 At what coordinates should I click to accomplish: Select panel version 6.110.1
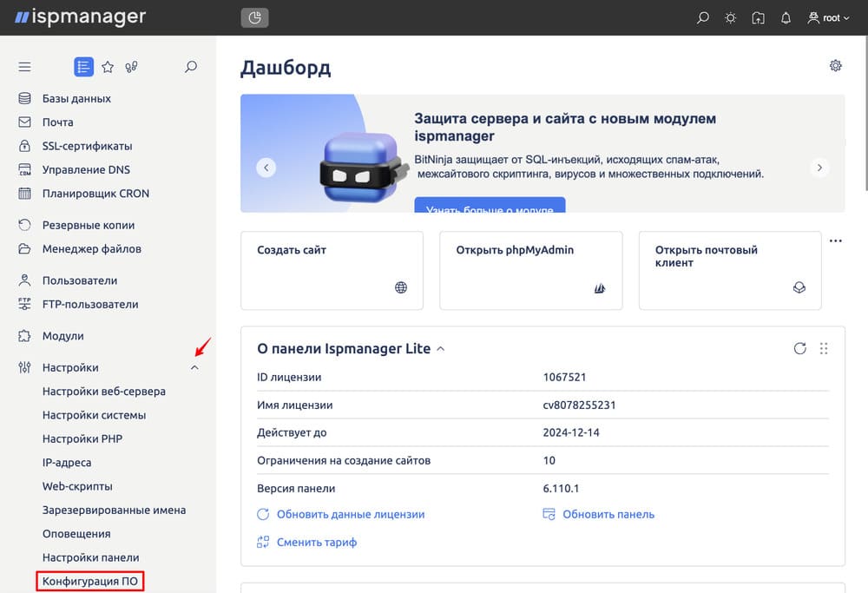561,488
